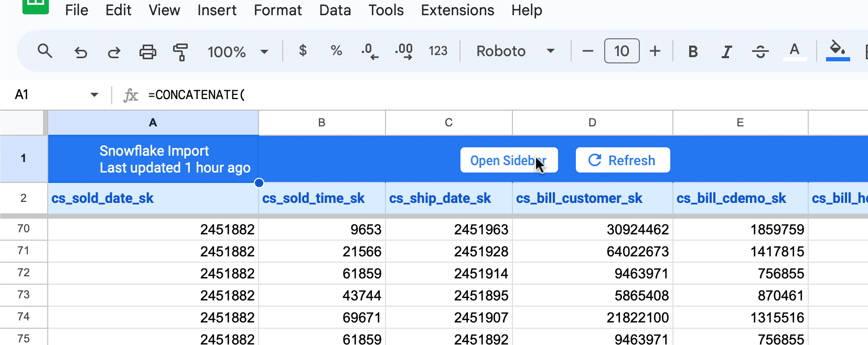Open the Edit menu

(119, 10)
